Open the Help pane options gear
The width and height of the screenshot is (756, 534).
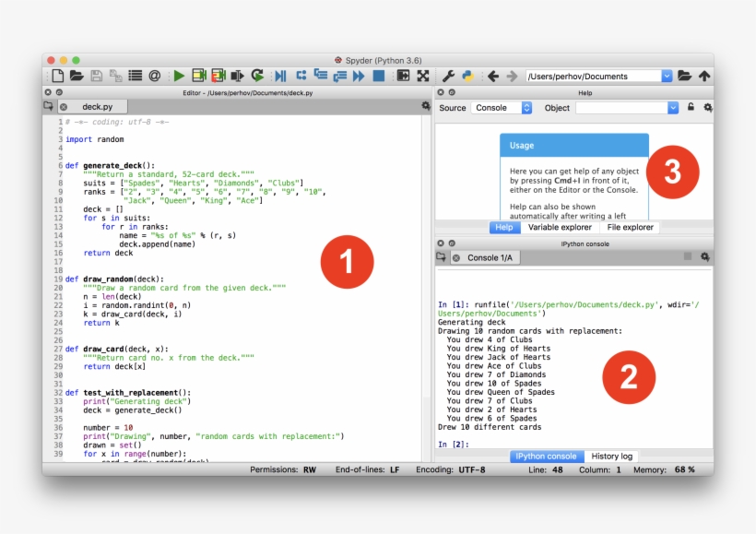point(708,108)
